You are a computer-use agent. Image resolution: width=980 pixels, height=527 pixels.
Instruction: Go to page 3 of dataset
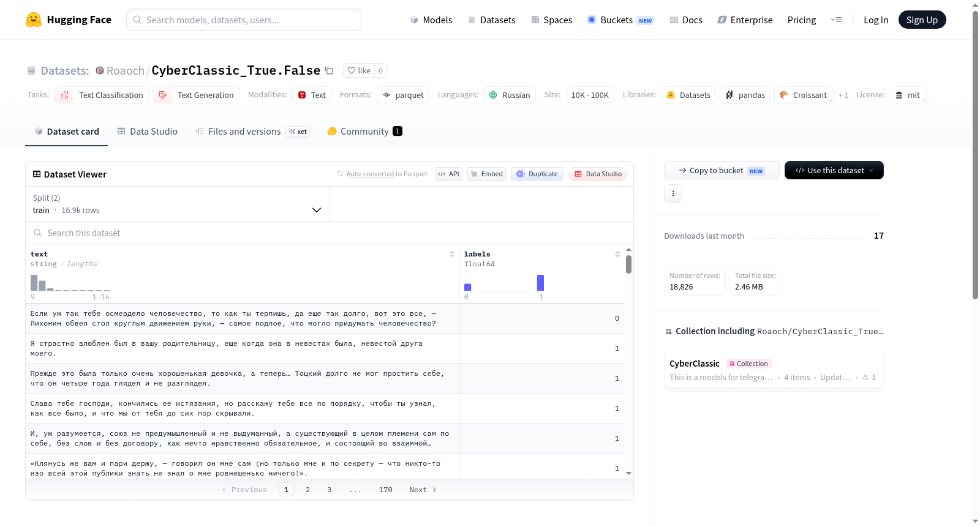point(330,490)
